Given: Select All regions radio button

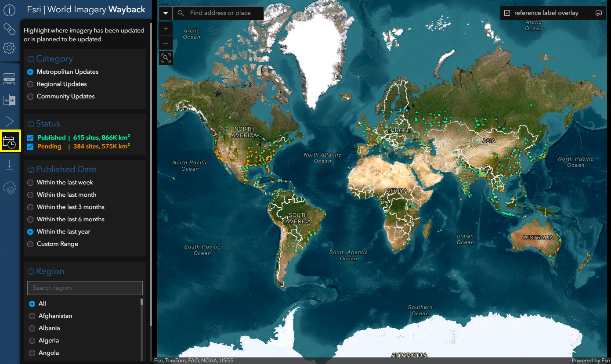Looking at the screenshot, I should [x=32, y=304].
